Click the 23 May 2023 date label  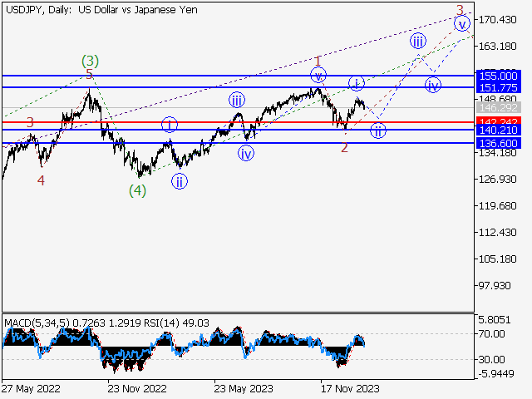coord(244,388)
